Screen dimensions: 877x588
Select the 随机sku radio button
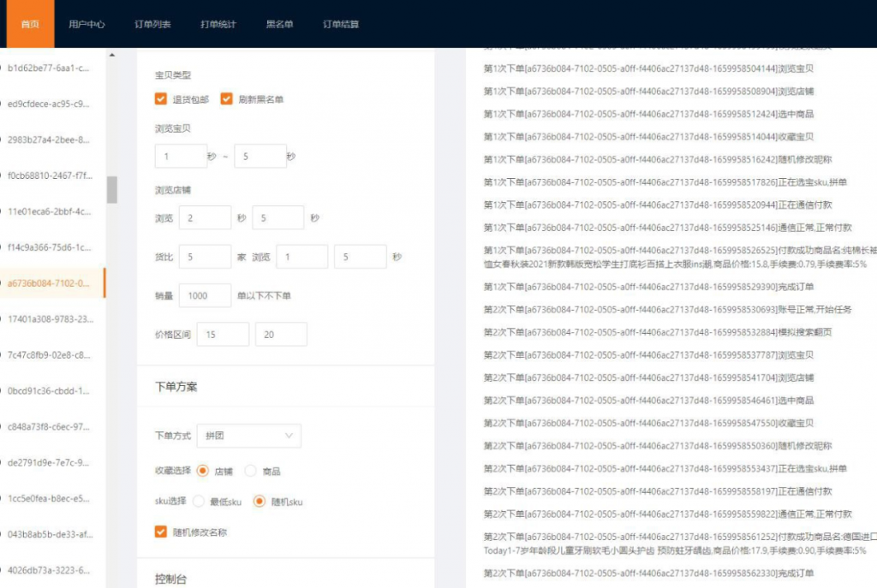tap(259, 502)
